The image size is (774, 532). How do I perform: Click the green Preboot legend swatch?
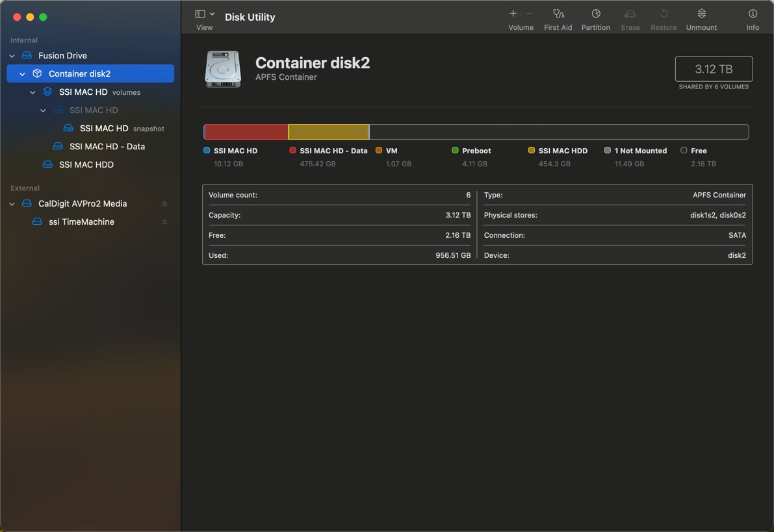(455, 150)
